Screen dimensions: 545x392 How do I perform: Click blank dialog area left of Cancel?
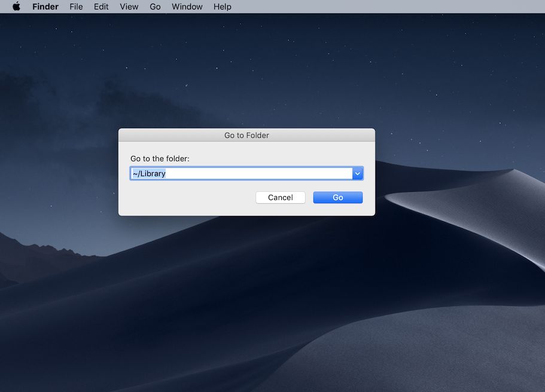point(185,198)
